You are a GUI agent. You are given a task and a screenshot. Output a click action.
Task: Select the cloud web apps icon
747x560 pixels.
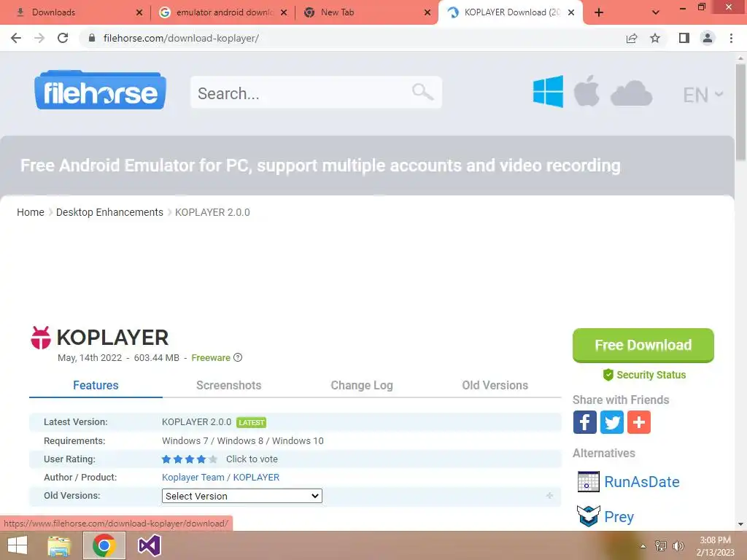pyautogui.click(x=631, y=93)
